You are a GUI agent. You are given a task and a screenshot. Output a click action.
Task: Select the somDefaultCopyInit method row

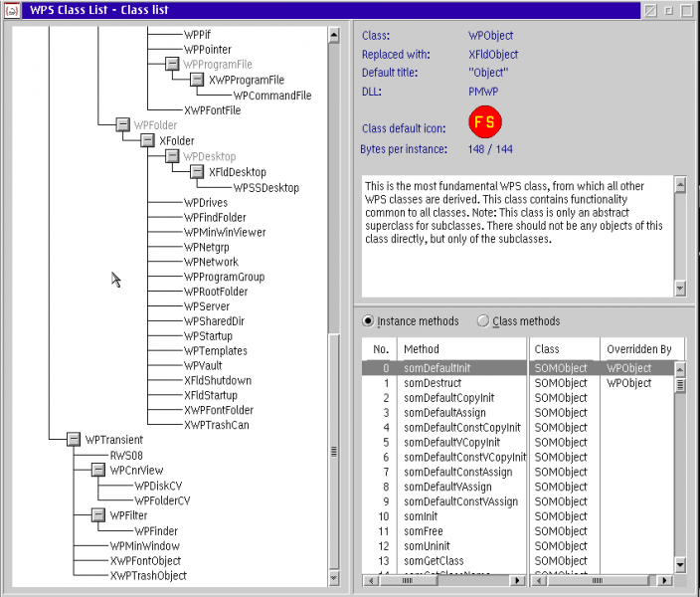point(518,398)
